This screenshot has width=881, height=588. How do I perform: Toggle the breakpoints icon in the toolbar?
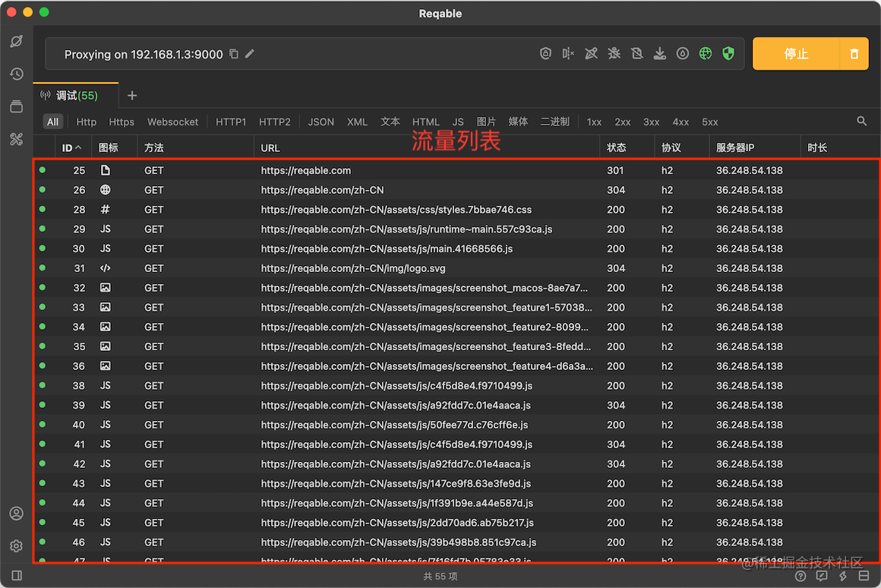coord(568,53)
